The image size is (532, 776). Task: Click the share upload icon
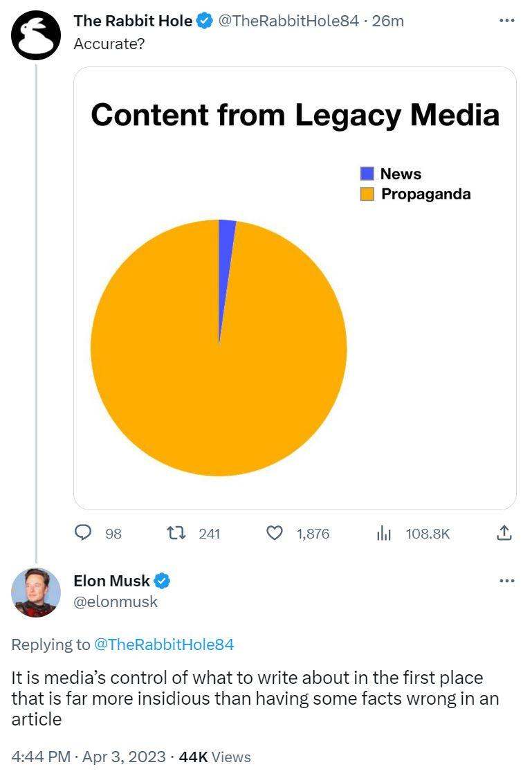504,532
